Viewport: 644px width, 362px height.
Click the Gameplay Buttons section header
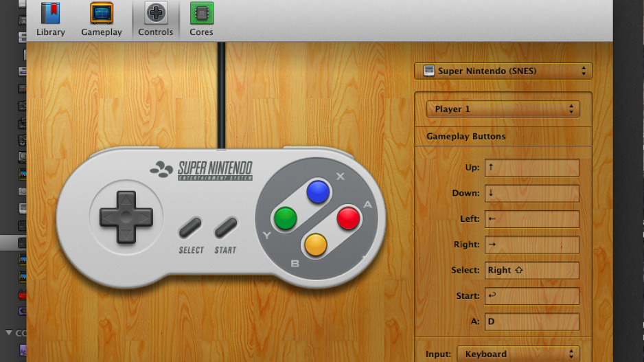click(465, 137)
